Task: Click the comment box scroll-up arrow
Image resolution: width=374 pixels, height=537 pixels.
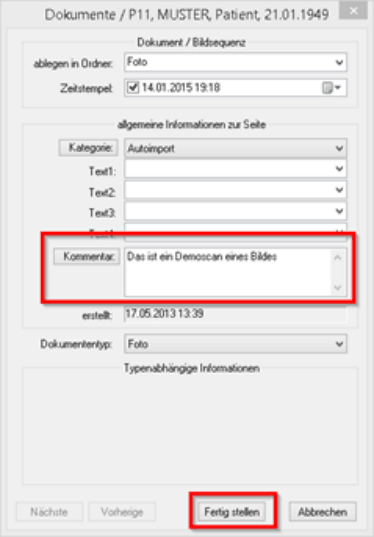Action: coord(338,258)
